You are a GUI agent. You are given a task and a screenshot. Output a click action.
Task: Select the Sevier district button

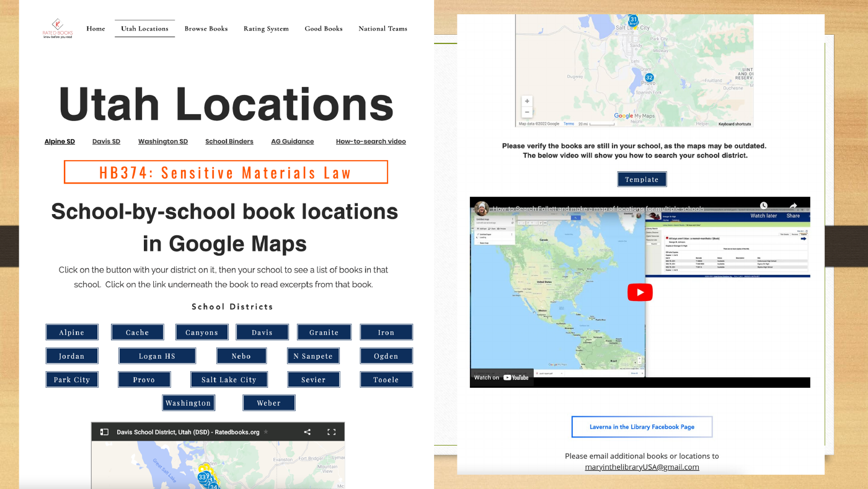[x=314, y=379]
